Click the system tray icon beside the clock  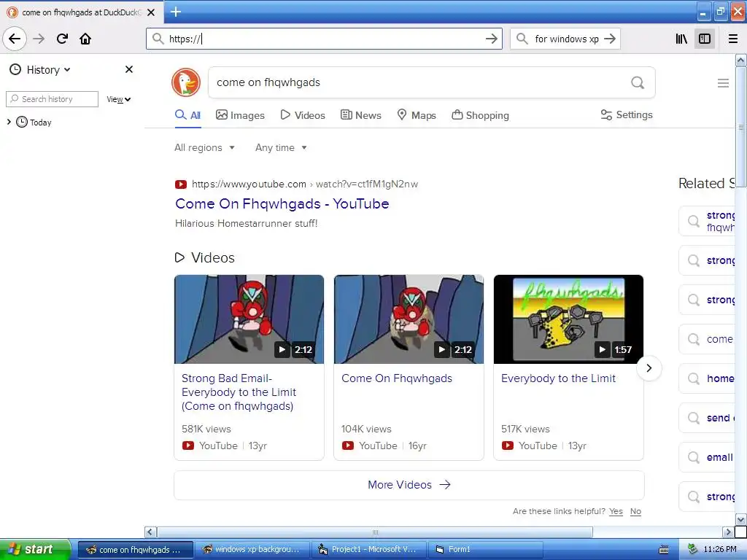[x=692, y=549]
